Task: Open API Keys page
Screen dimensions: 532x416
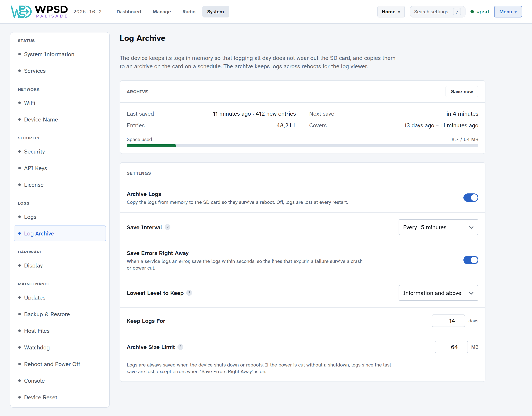Action: click(60, 168)
